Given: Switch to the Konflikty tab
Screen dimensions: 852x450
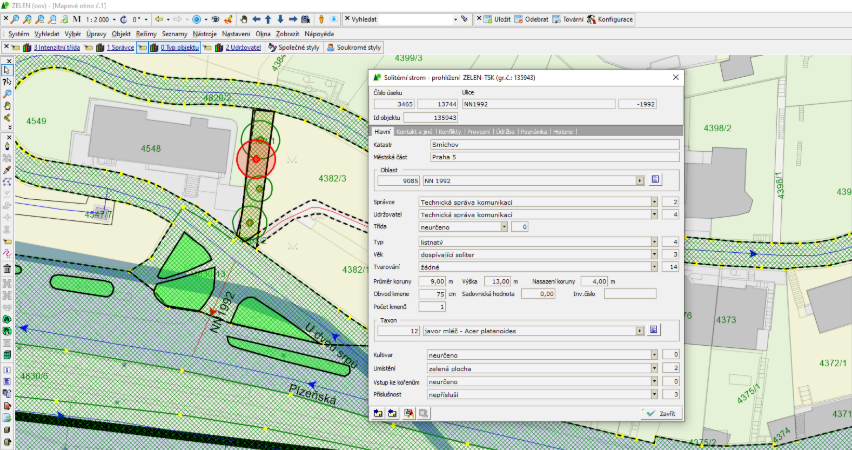Looking at the screenshot, I should click(x=450, y=132).
